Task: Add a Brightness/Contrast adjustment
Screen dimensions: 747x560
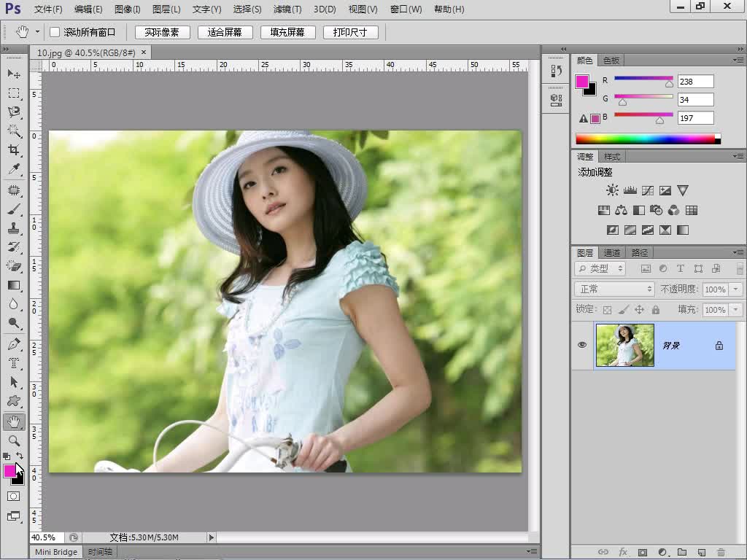Action: point(612,190)
